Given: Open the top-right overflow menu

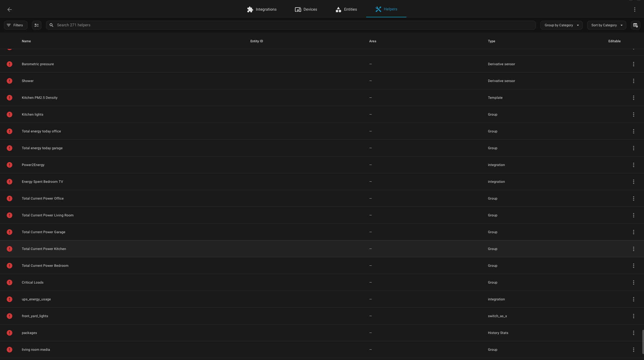Looking at the screenshot, I should click(634, 10).
